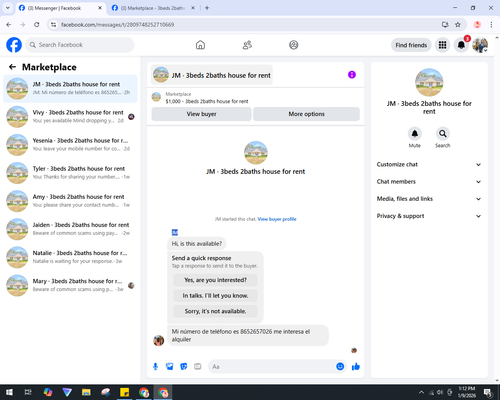Open conversation info purple icon
The height and width of the screenshot is (400, 500).
(352, 75)
